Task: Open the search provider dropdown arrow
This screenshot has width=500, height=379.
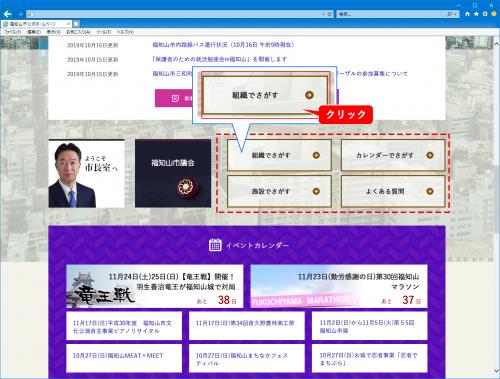Action: 455,14
